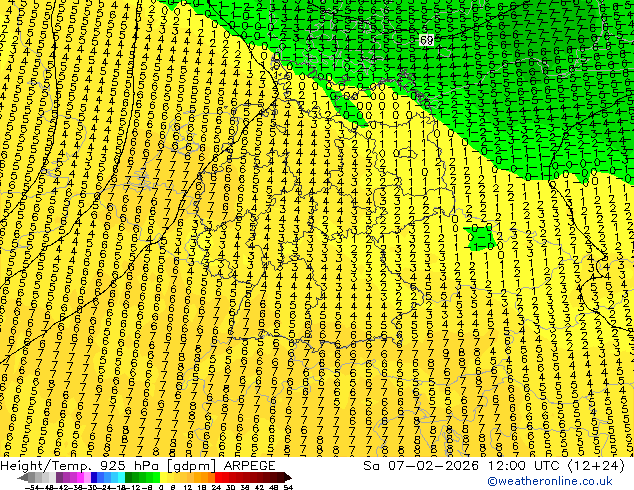634x490 pixels.
Task: Click the dark green legend swatch
Action: [128, 477]
